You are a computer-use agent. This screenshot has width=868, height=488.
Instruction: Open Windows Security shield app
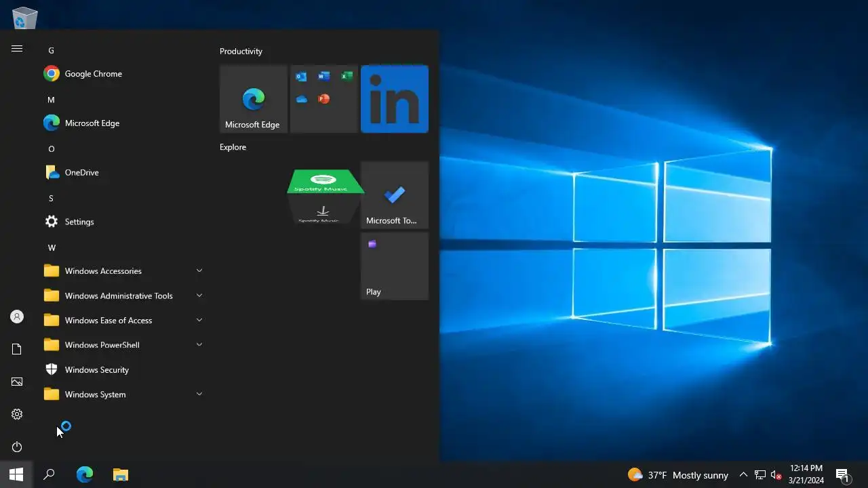(x=122, y=369)
